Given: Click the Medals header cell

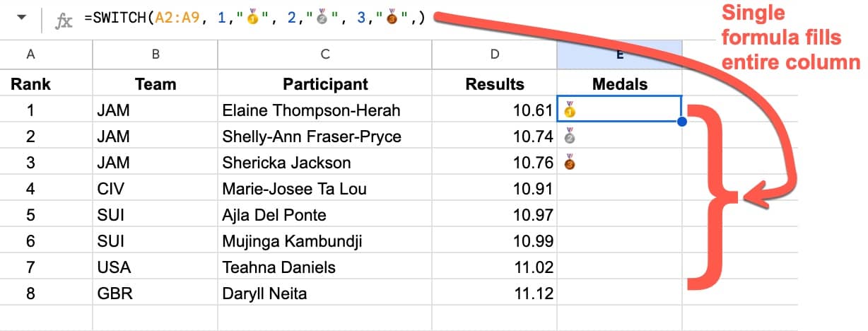Looking at the screenshot, I should 619,83.
